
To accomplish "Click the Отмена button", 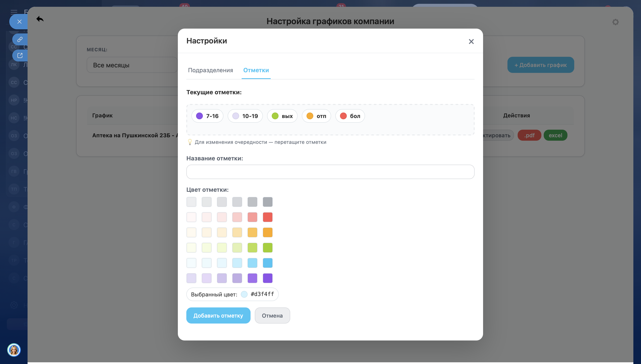I will pos(272,315).
